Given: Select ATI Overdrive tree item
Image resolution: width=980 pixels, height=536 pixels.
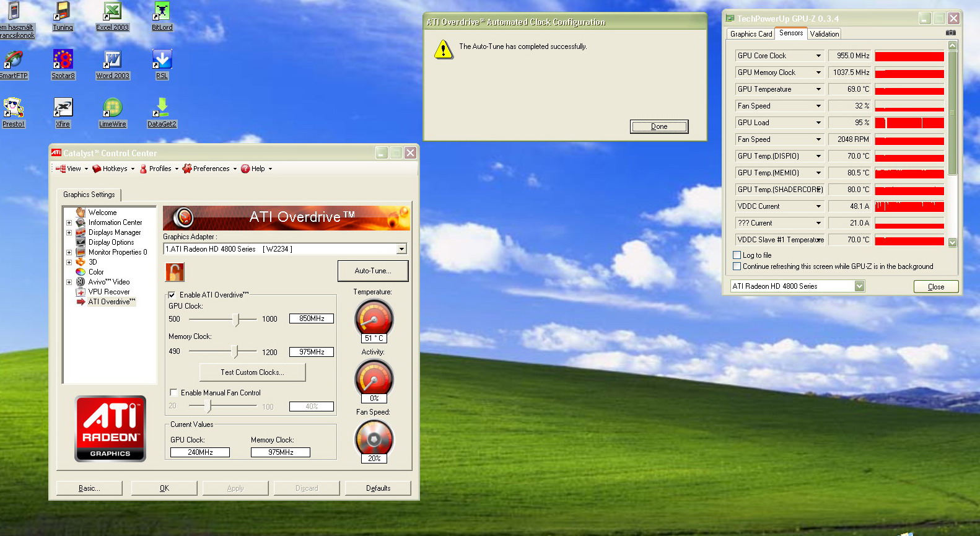Looking at the screenshot, I should pyautogui.click(x=112, y=302).
